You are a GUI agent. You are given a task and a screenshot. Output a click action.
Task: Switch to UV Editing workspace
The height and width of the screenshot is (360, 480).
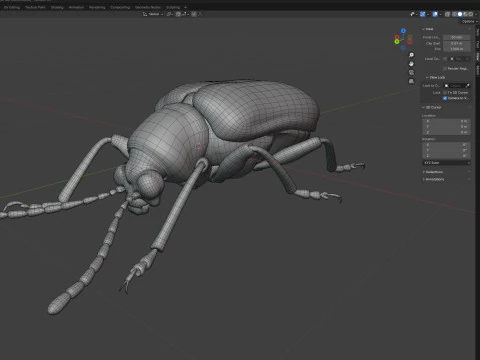pyautogui.click(x=12, y=7)
